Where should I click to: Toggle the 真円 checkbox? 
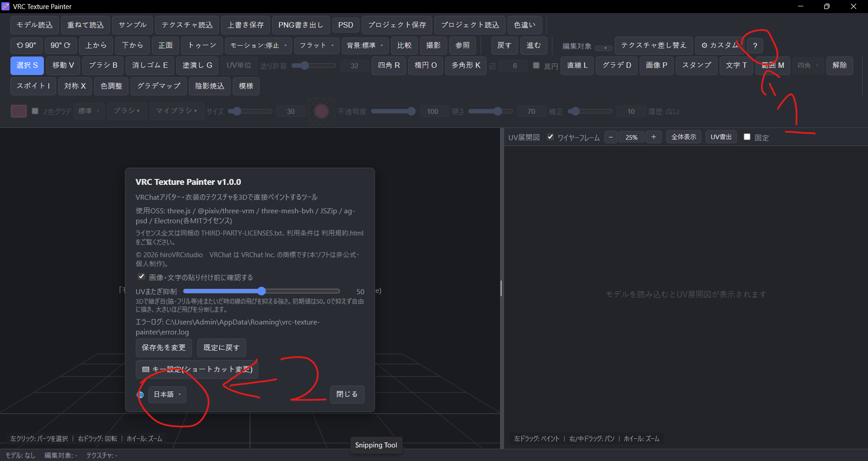(x=536, y=66)
